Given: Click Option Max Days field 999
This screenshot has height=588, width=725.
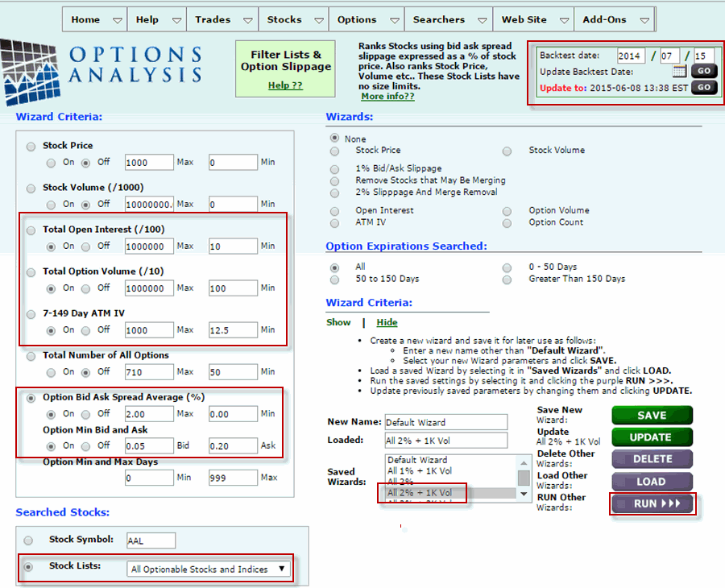Looking at the screenshot, I should pos(233,478).
